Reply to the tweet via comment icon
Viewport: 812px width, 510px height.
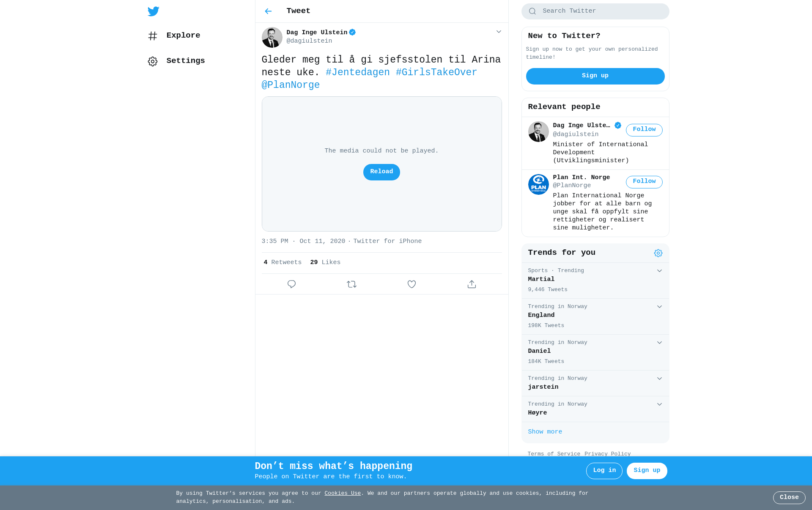pos(291,284)
